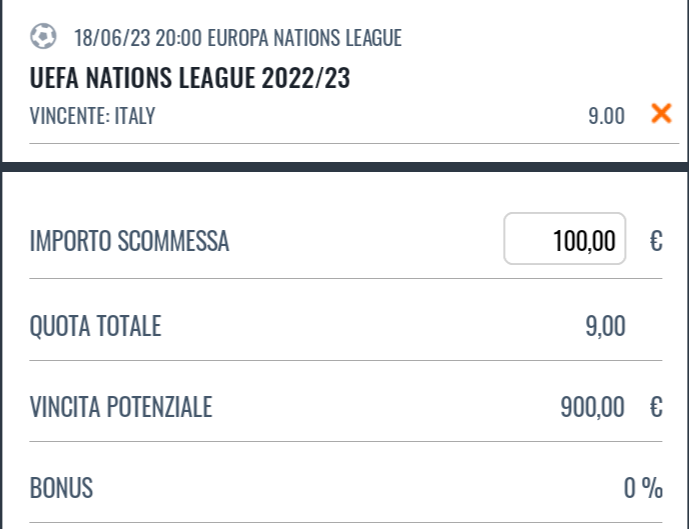
Task: Click the euro symbol next to stake input
Action: coord(655,240)
